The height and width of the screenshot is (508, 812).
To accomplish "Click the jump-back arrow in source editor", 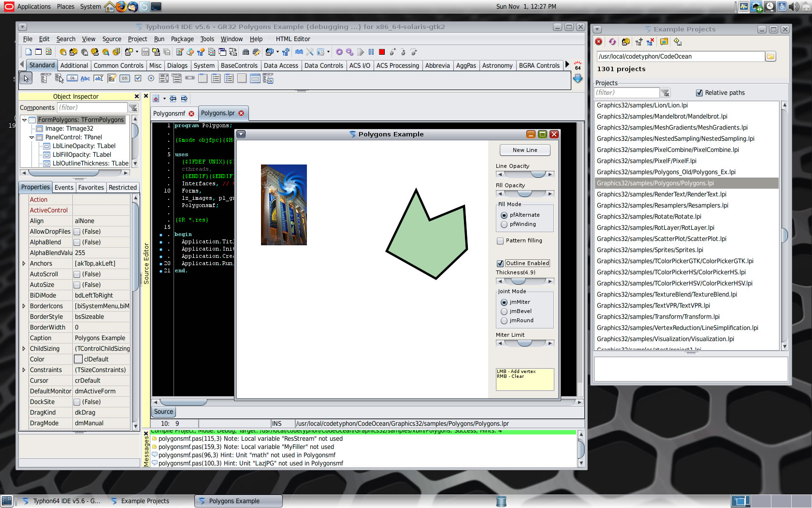I will click(173, 99).
